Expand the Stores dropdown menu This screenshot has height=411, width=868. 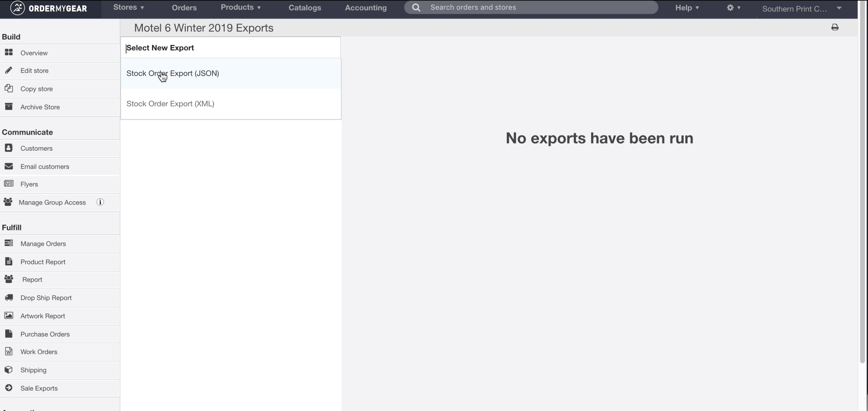point(129,8)
